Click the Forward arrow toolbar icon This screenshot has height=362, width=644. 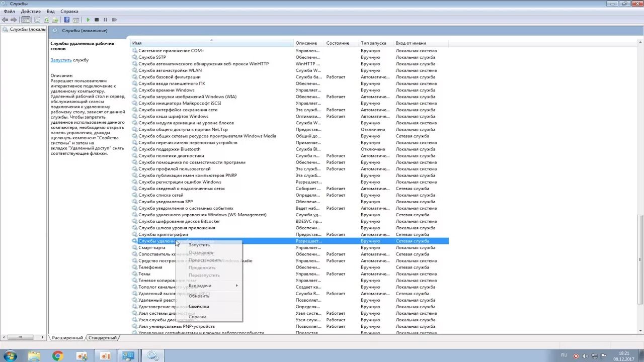point(14,20)
